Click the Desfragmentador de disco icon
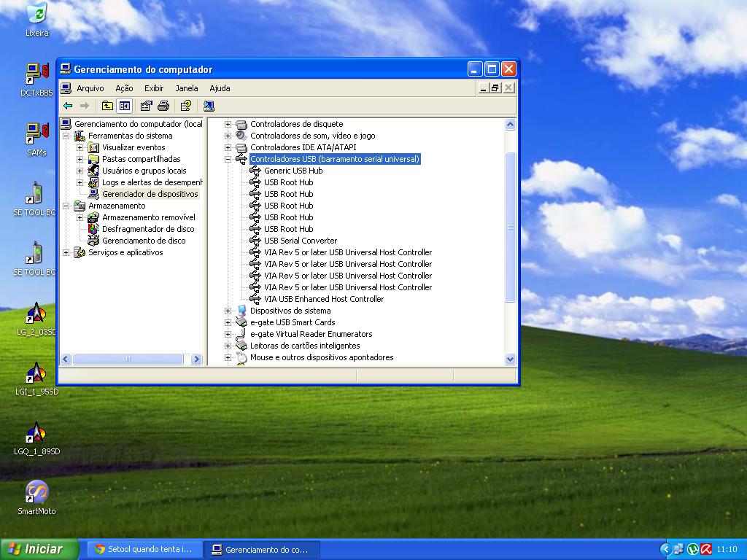The width and height of the screenshot is (747, 560). point(93,229)
